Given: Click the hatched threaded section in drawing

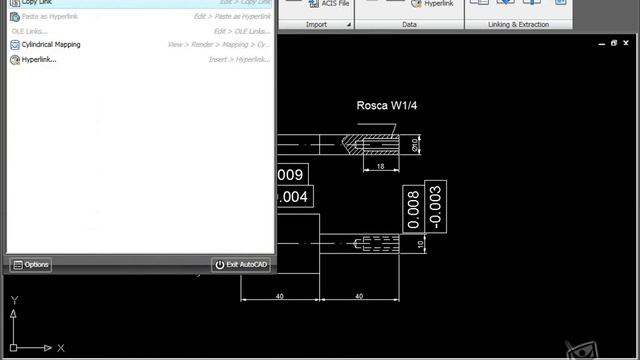Looking at the screenshot, I should click(371, 144).
